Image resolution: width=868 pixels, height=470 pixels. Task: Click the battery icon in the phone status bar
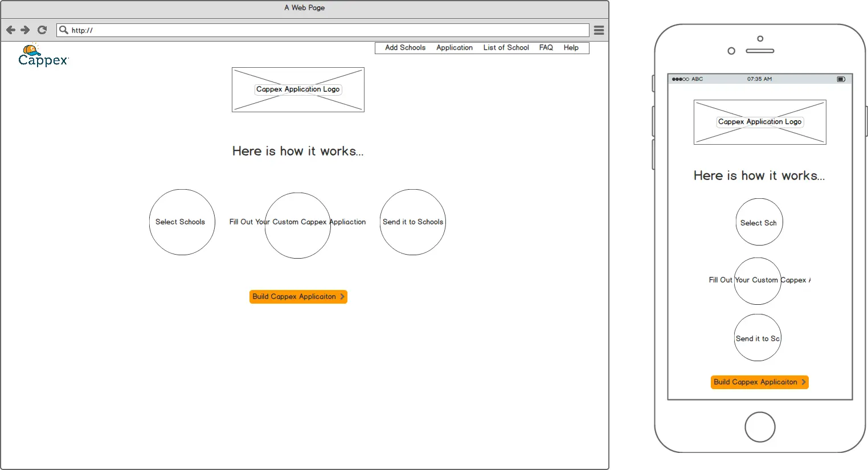(841, 79)
